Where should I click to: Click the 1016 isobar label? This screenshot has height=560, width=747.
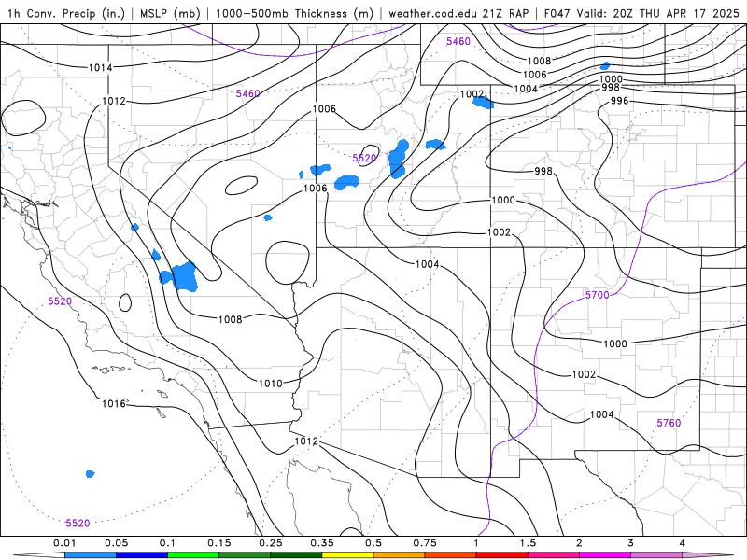click(114, 404)
